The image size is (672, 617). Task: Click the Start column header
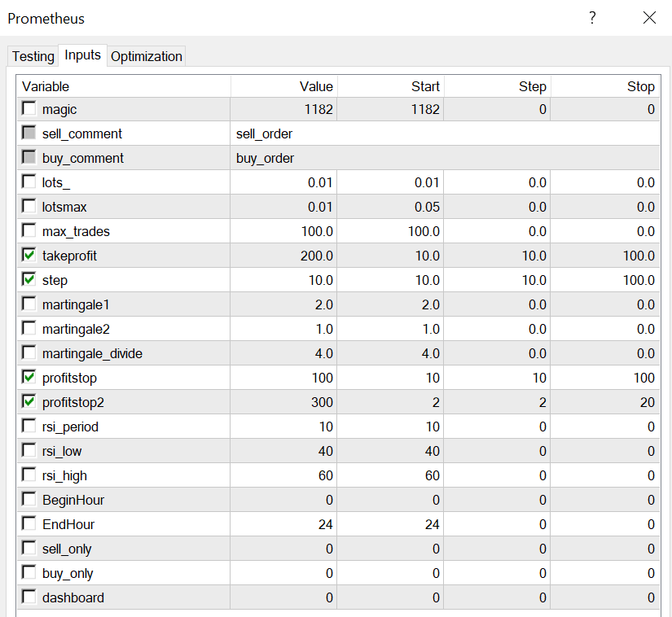click(390, 86)
